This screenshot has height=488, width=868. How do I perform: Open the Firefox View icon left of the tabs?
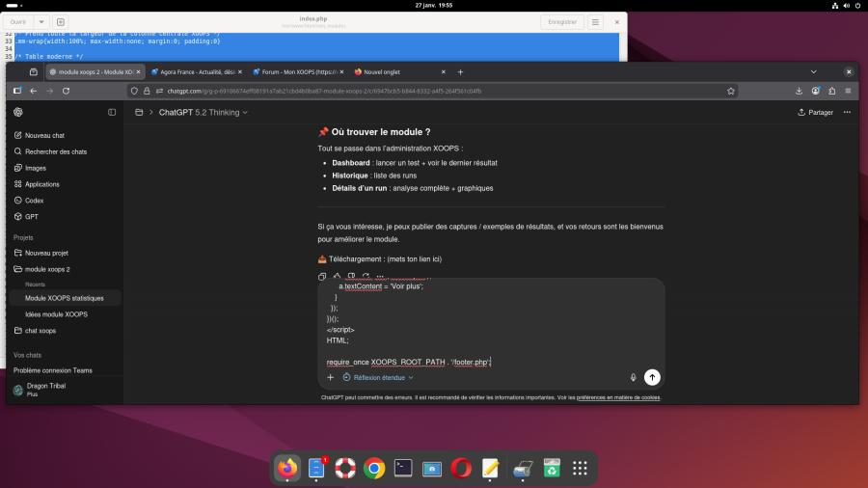33,72
